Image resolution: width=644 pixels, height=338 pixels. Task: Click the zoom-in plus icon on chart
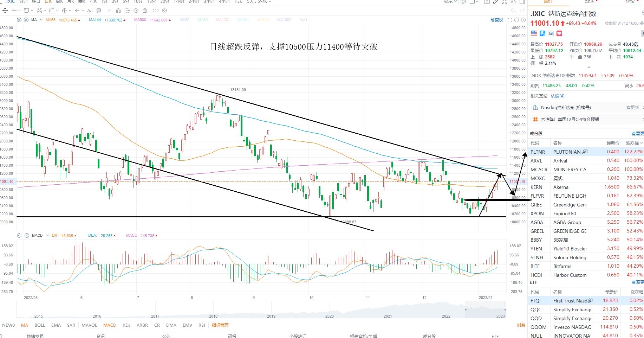(x=523, y=20)
